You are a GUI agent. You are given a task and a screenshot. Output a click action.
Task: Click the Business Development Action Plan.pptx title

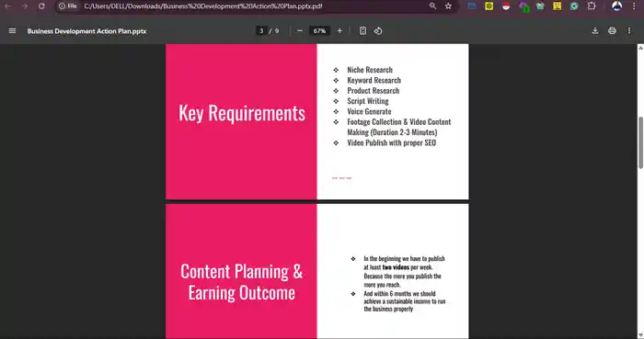86,31
